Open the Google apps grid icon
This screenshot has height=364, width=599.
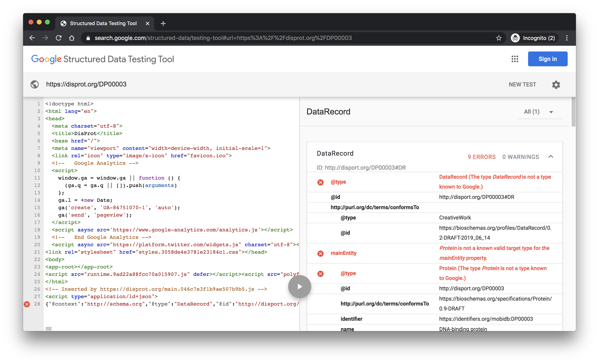point(515,59)
